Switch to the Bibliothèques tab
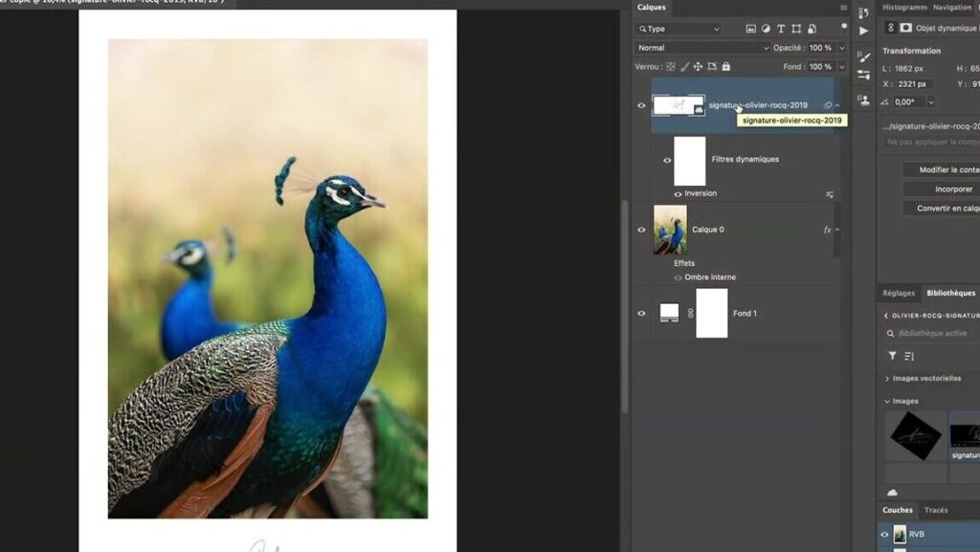 950,293
